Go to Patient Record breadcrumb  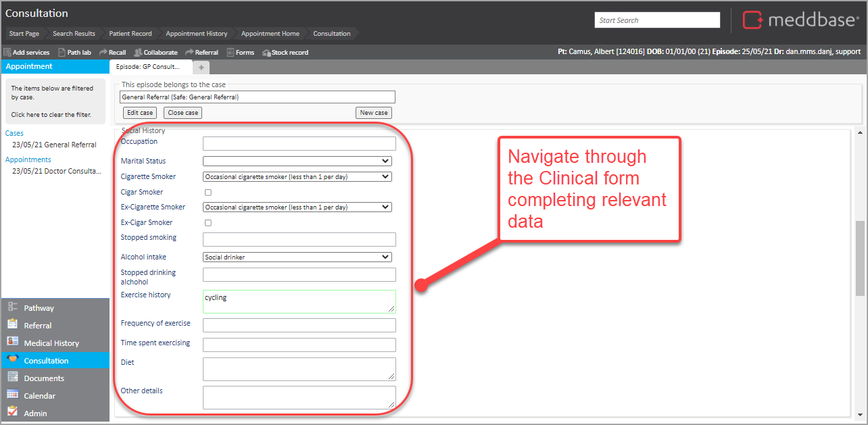coord(130,34)
